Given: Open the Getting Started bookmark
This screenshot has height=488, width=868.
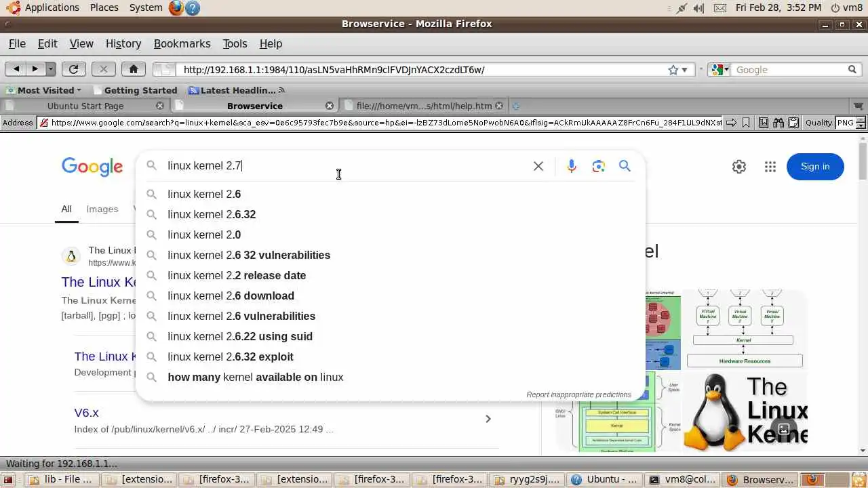Looking at the screenshot, I should pos(135,90).
